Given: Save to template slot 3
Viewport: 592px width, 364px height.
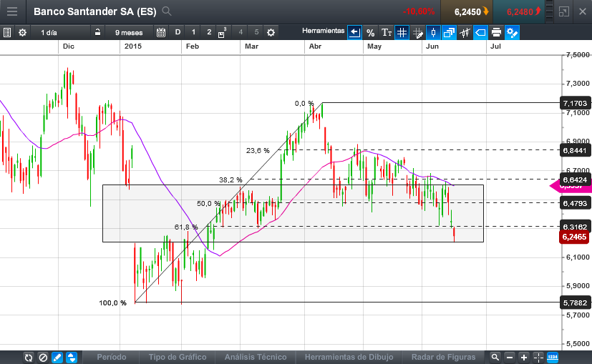Looking at the screenshot, I should pos(223,32).
